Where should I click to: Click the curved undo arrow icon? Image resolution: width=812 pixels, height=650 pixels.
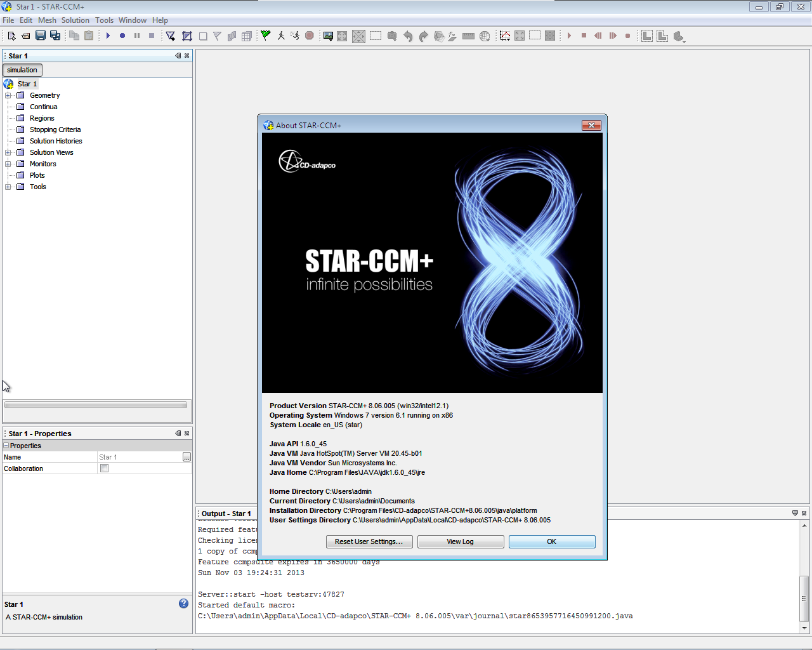pos(408,36)
